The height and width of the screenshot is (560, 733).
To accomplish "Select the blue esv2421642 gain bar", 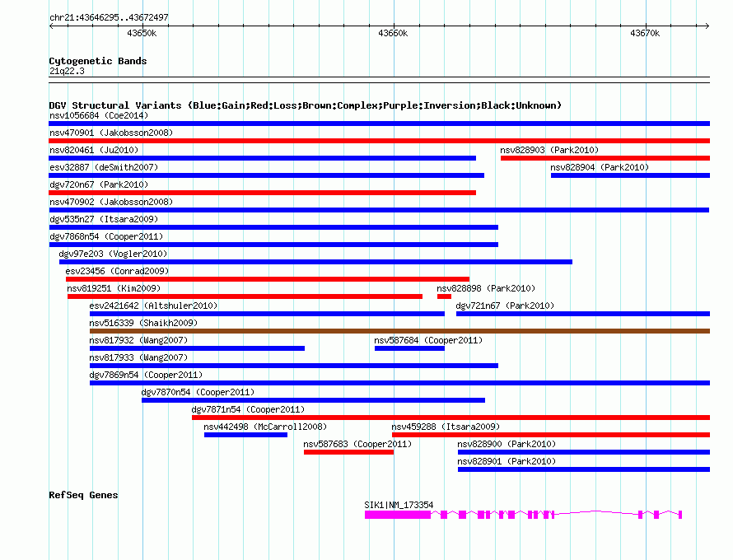I will coord(267,314).
